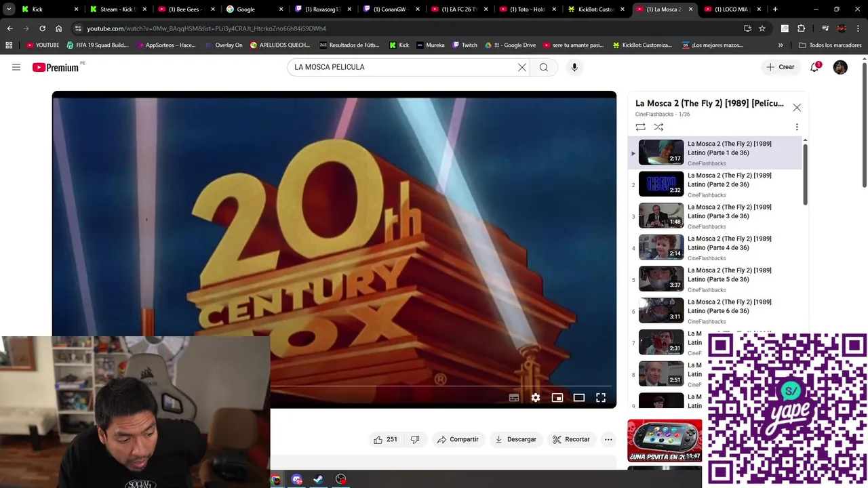Open the Todos los marcadores folder

830,45
